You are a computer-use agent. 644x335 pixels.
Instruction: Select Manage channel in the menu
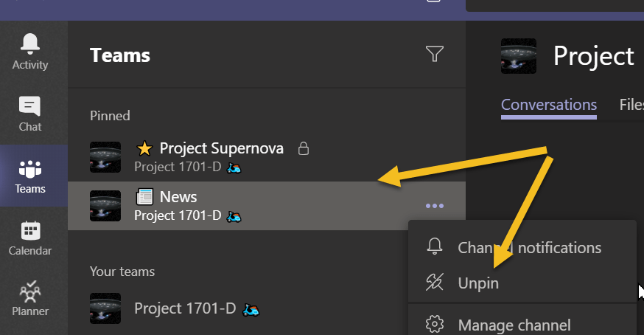pyautogui.click(x=514, y=325)
